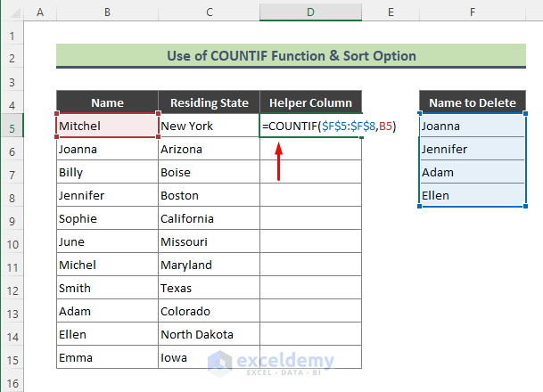Viewport: 543px width, 392px height.
Task: Select the Sophie name cell
Action: (107, 219)
